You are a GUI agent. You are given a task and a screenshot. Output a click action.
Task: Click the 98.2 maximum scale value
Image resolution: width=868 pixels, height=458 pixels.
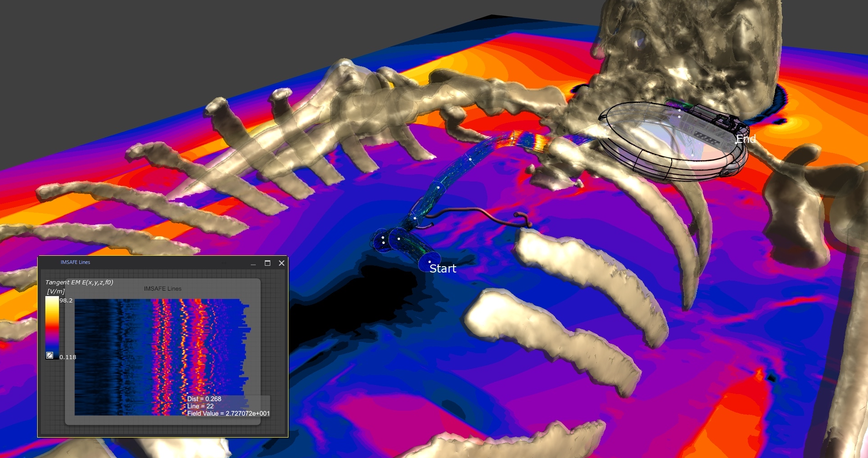click(x=66, y=300)
